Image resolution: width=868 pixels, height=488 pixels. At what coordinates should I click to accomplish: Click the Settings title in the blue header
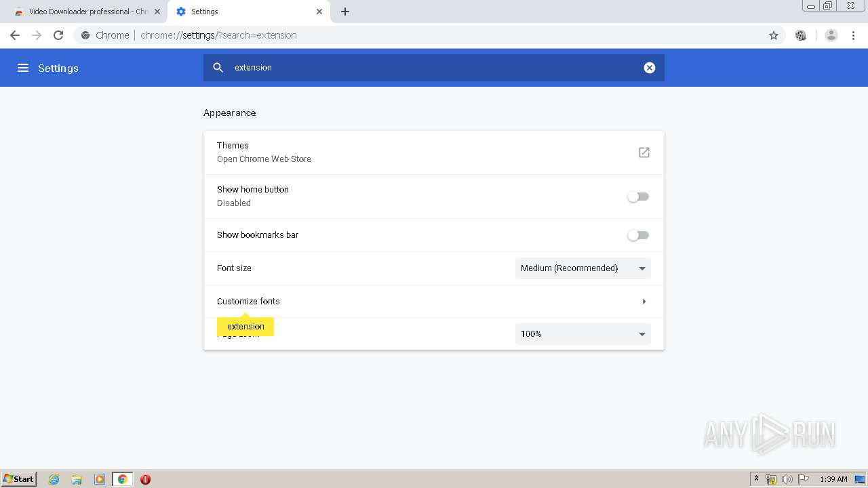tap(58, 68)
